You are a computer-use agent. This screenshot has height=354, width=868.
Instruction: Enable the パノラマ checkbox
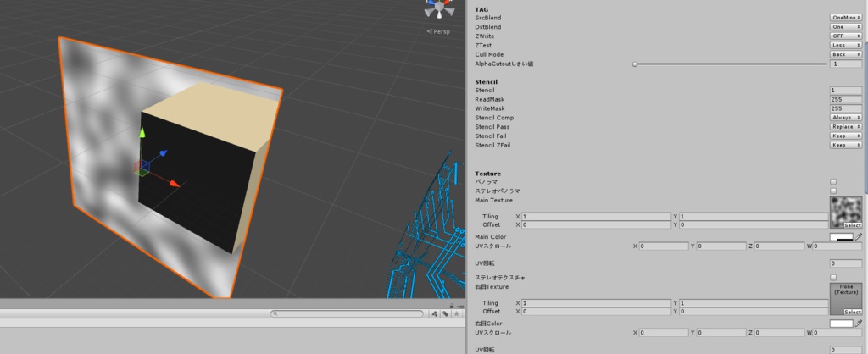[833, 182]
